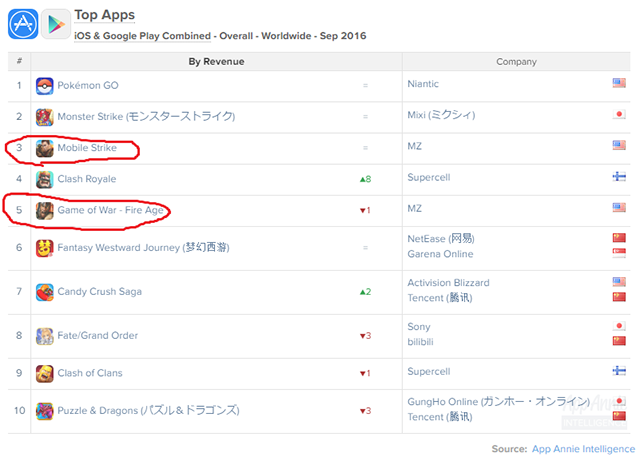Click the US flag in Niantic row
This screenshot has height=457, width=640.
[x=619, y=83]
